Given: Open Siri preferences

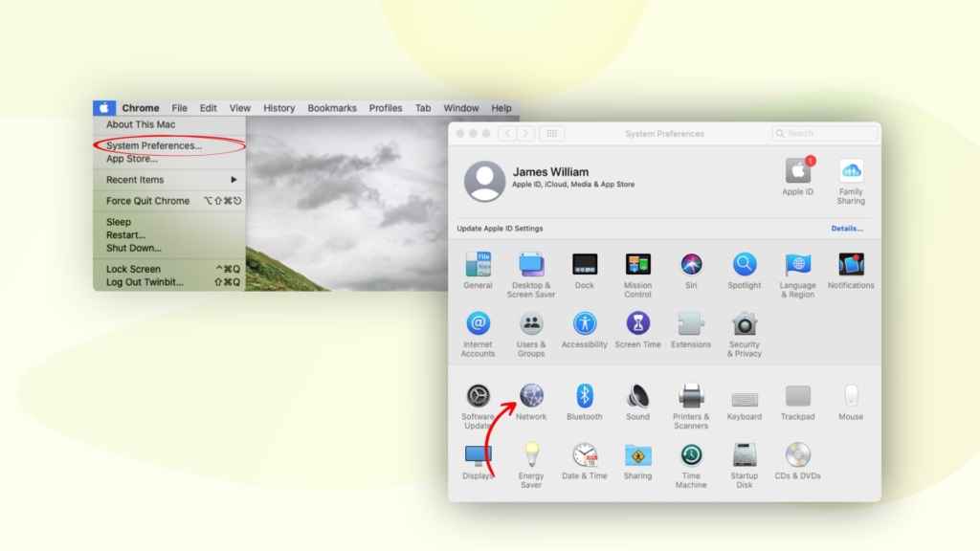Looking at the screenshot, I should pyautogui.click(x=691, y=271).
